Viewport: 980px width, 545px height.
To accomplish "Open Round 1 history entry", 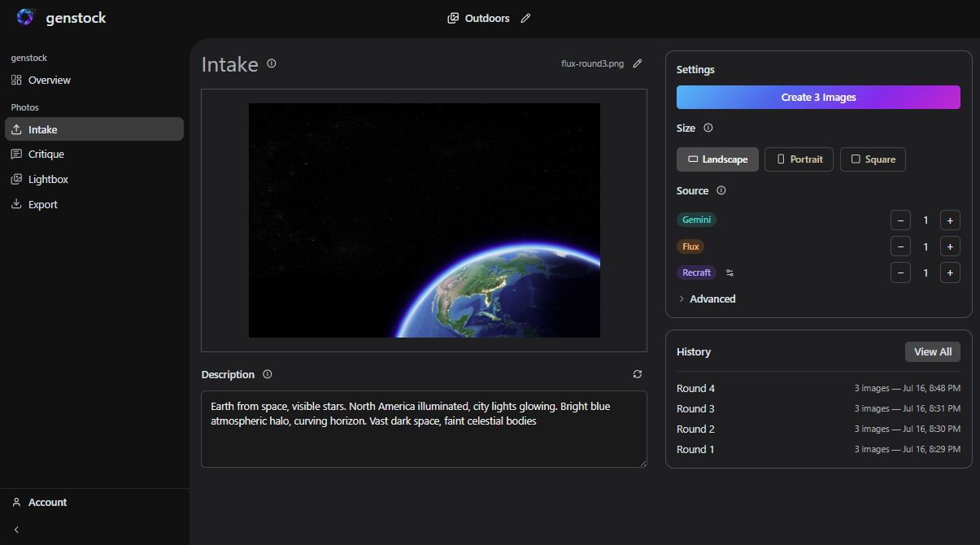I will point(818,449).
